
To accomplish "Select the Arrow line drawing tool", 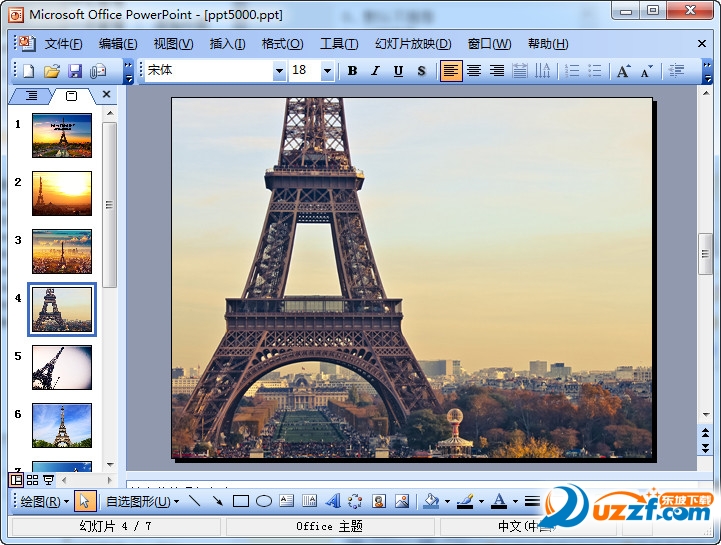I will click(x=217, y=501).
